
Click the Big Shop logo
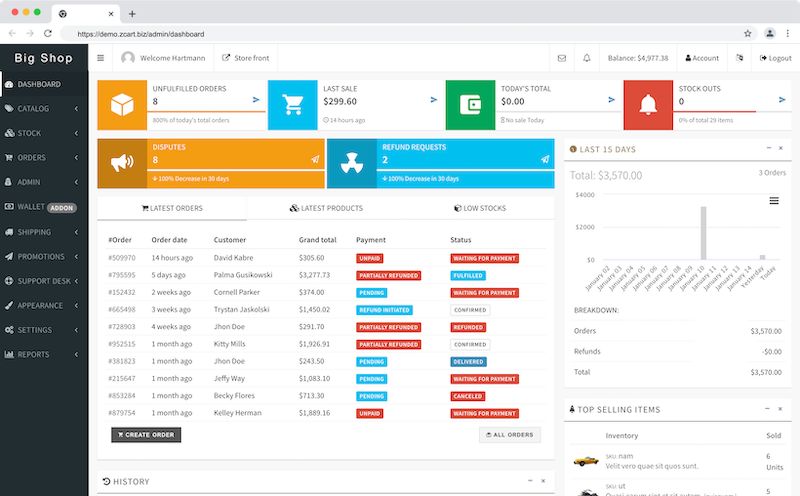(x=43, y=58)
